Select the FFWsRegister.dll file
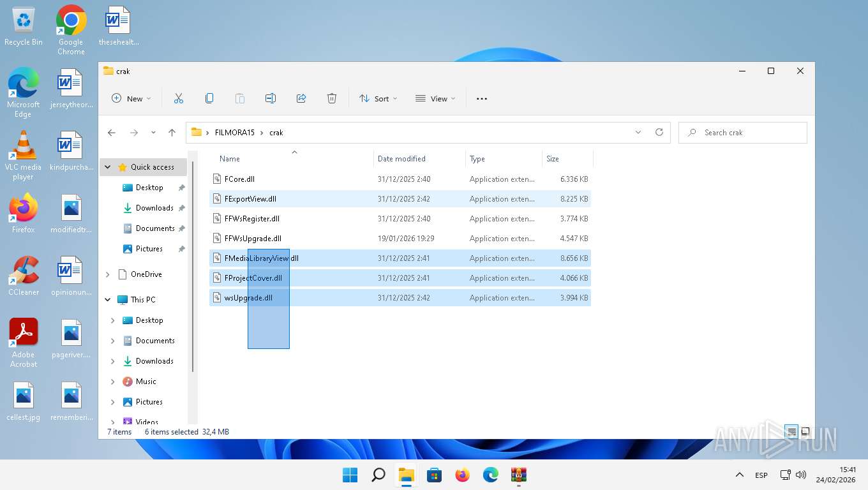The height and width of the screenshot is (490, 868). 400,219
